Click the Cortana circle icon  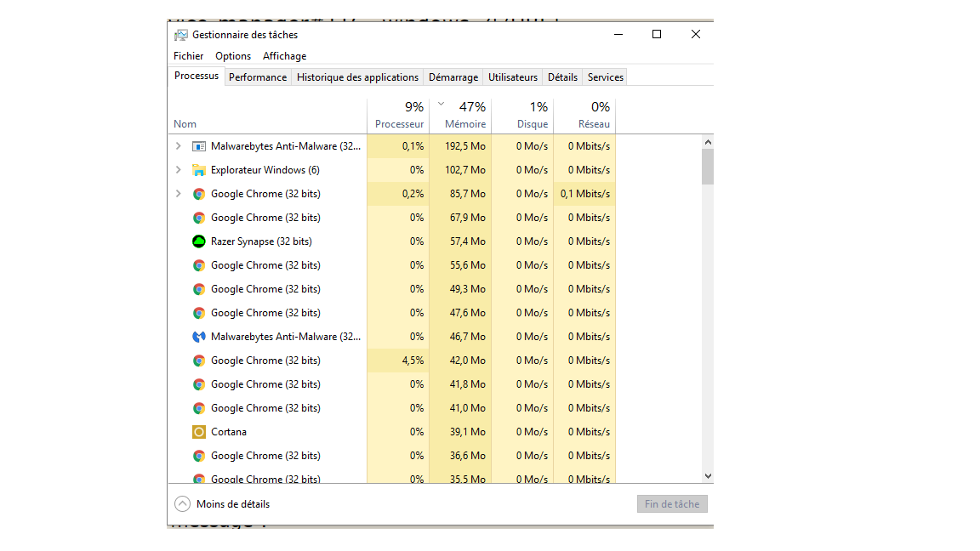(x=199, y=432)
